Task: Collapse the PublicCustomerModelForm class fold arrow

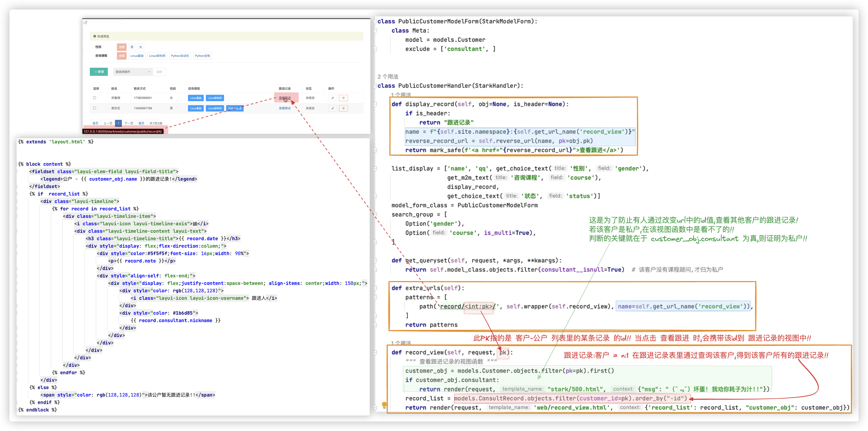Action: click(x=375, y=21)
